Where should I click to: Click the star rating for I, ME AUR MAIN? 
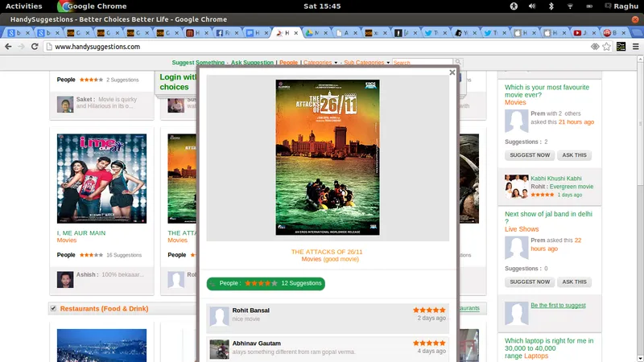[x=91, y=255]
